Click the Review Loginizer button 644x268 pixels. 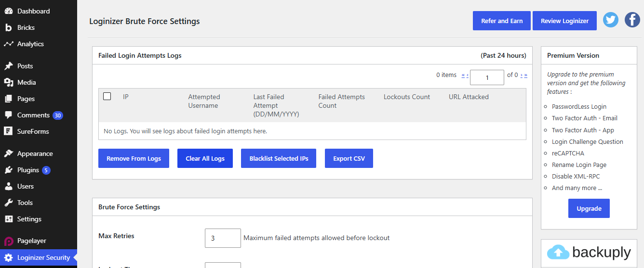click(x=564, y=21)
